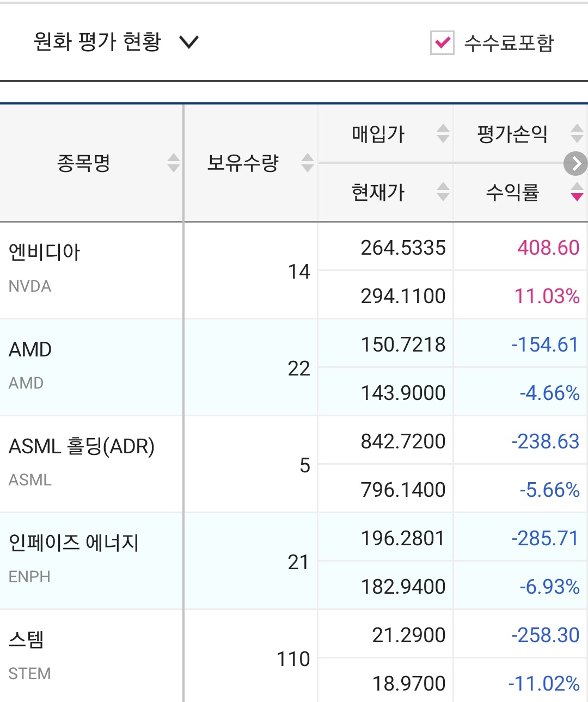Screen dimensions: 588x702
Task: Click ASML quantity 5
Action: click(305, 465)
